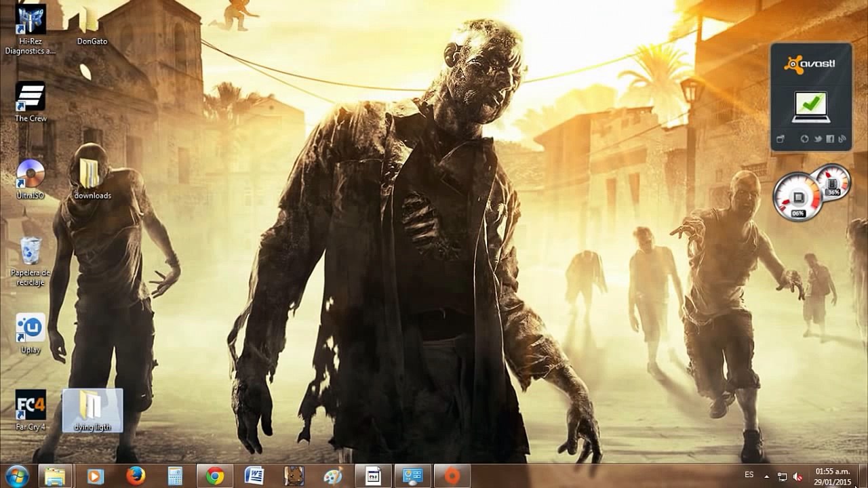
Task: Launch The Crew desktop shortcut
Action: [31, 102]
